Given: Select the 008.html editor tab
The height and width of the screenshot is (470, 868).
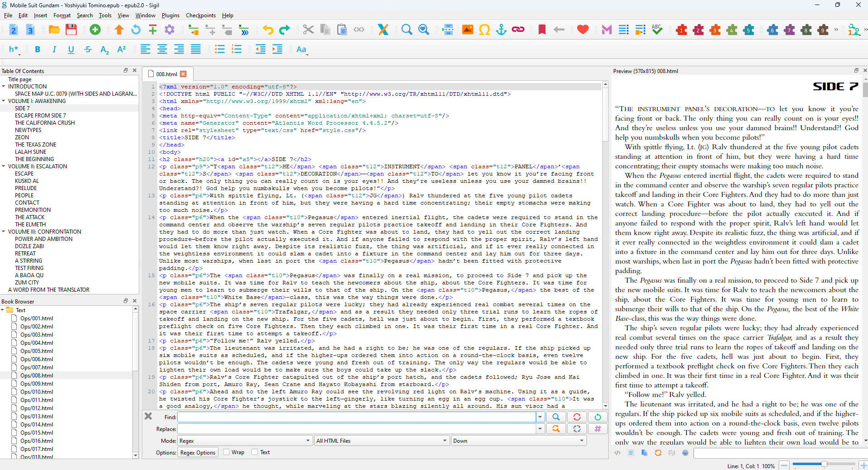Looking at the screenshot, I should click(x=167, y=74).
